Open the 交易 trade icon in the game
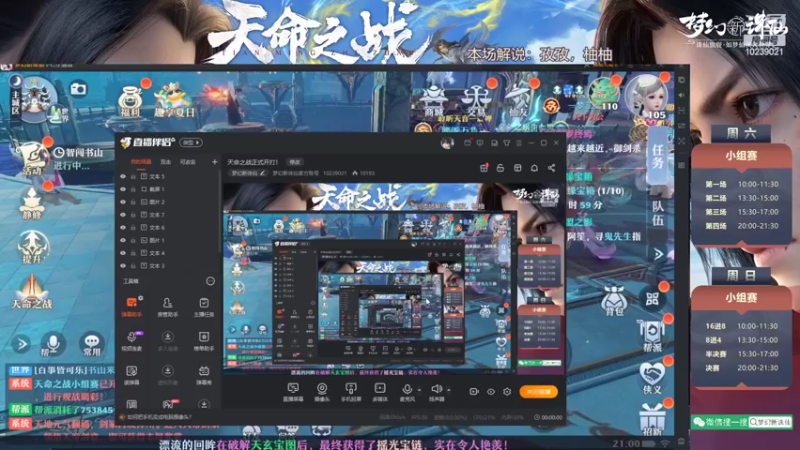The image size is (800, 450). click(476, 101)
